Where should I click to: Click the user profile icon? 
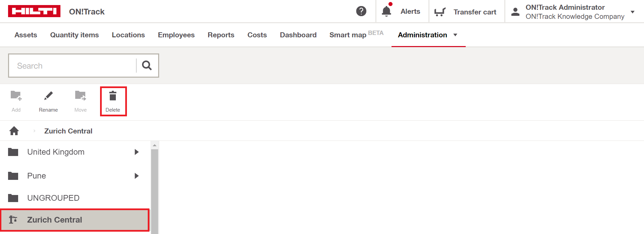[x=515, y=12]
